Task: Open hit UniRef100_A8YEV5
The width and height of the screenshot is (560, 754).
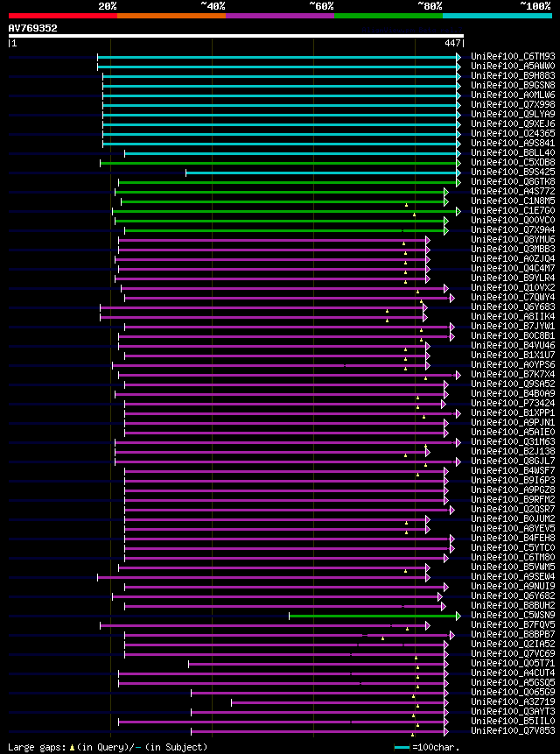Action: (513, 528)
